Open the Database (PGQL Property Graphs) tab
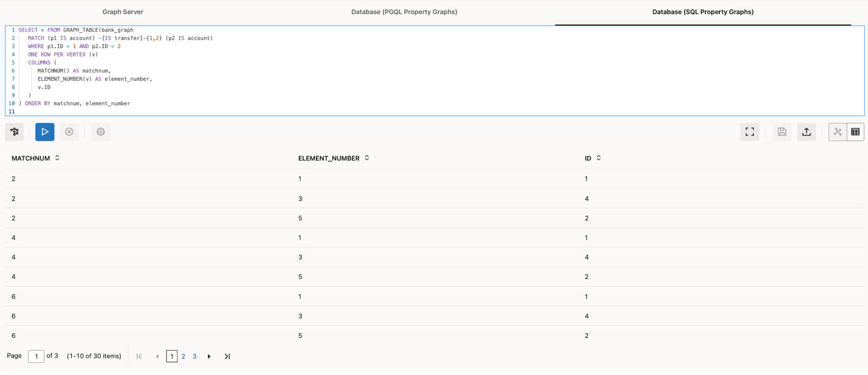868x375 pixels. click(404, 12)
